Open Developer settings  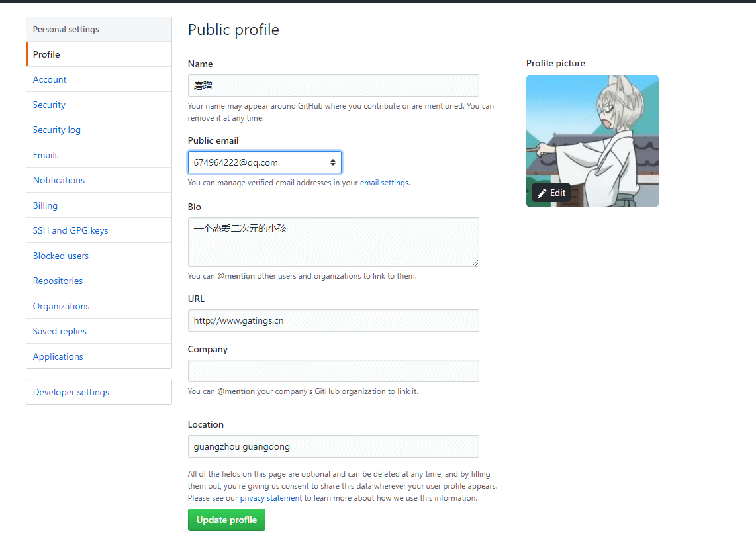[70, 391]
